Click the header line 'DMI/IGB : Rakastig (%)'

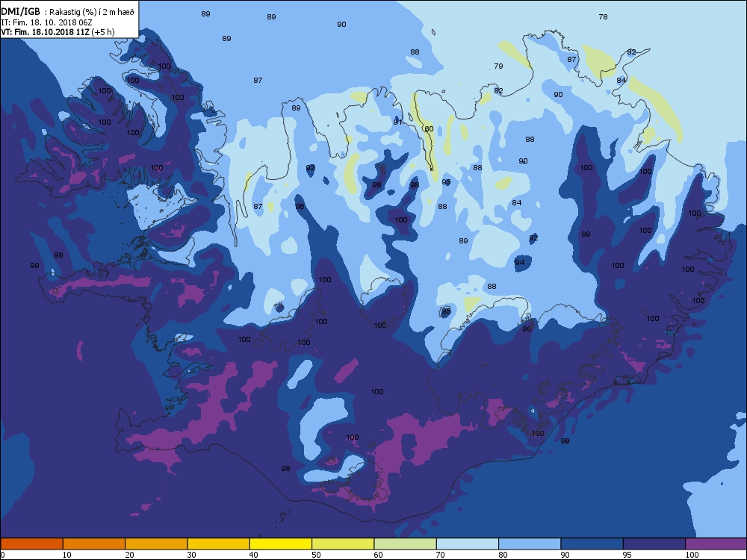point(68,12)
